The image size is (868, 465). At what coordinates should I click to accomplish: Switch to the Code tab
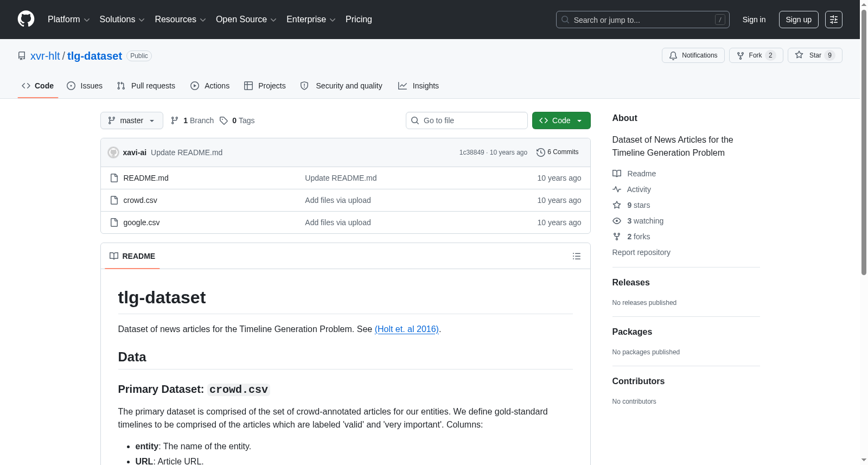coord(38,86)
